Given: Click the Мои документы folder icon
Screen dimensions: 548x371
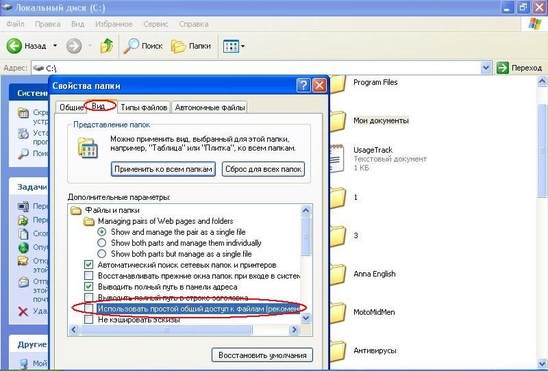Looking at the screenshot, I should pyautogui.click(x=338, y=121).
